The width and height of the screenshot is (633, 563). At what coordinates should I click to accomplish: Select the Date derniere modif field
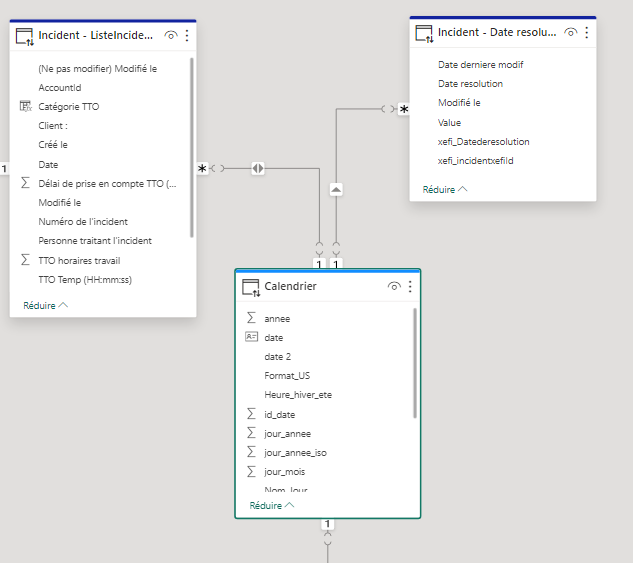(481, 65)
